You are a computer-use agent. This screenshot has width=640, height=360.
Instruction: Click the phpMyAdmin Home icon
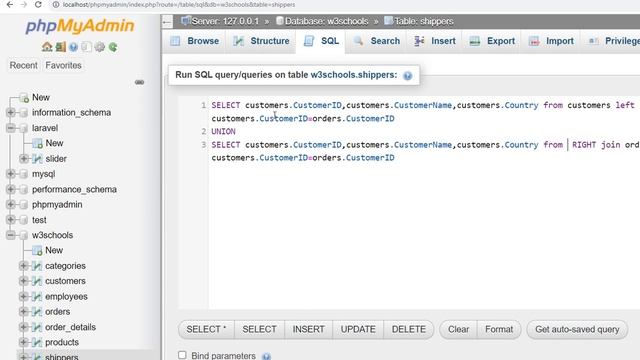[47, 47]
